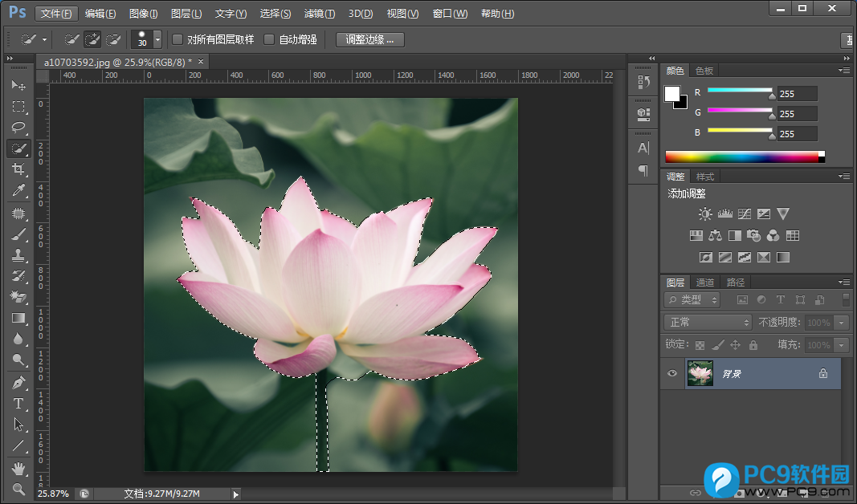857x504 pixels.
Task: Open the 图像(I) menu
Action: pyautogui.click(x=143, y=14)
